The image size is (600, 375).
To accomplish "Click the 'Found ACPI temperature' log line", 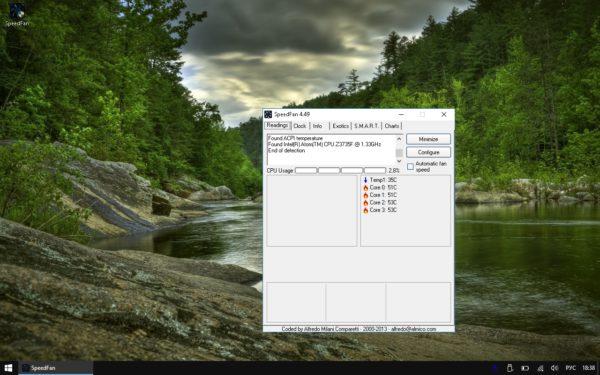I will pyautogui.click(x=295, y=138).
